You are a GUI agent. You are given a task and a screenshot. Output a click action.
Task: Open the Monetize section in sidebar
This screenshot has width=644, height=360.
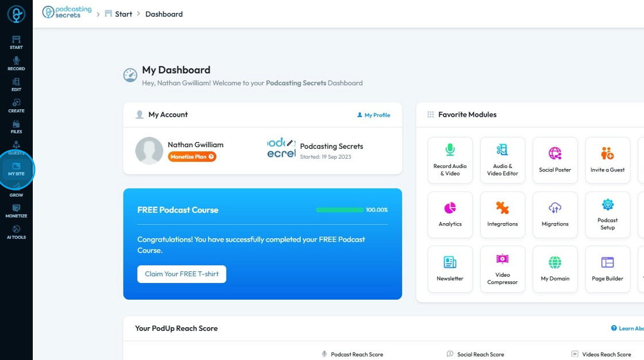16,211
